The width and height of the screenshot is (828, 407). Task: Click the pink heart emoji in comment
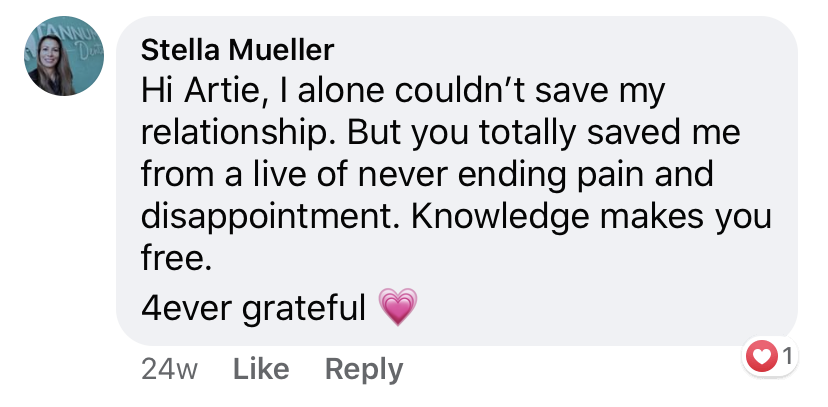coord(398,307)
